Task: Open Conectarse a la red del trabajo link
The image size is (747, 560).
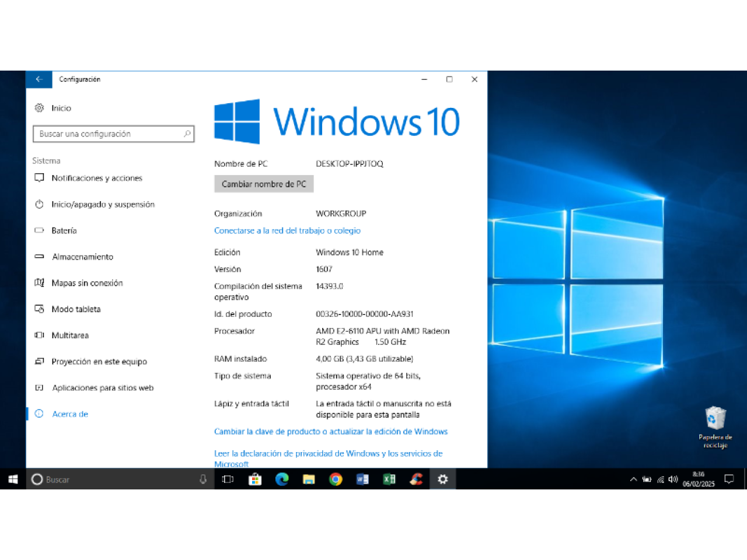Action: (287, 230)
